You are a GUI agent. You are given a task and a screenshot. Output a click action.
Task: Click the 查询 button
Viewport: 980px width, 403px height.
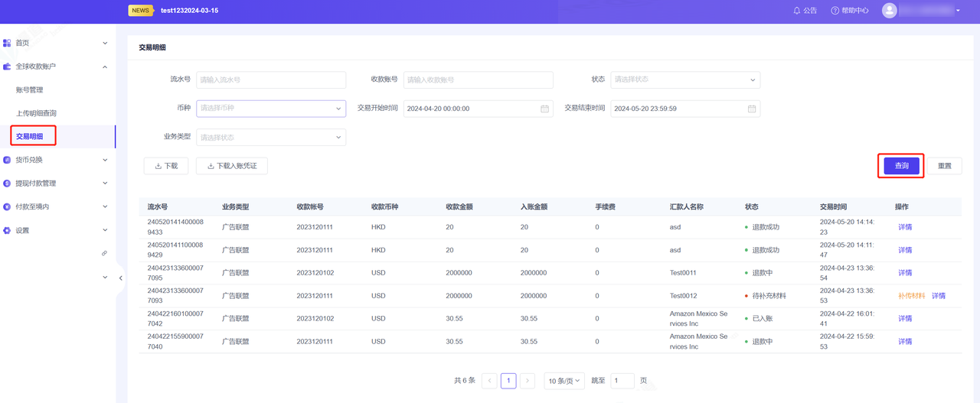(x=901, y=166)
